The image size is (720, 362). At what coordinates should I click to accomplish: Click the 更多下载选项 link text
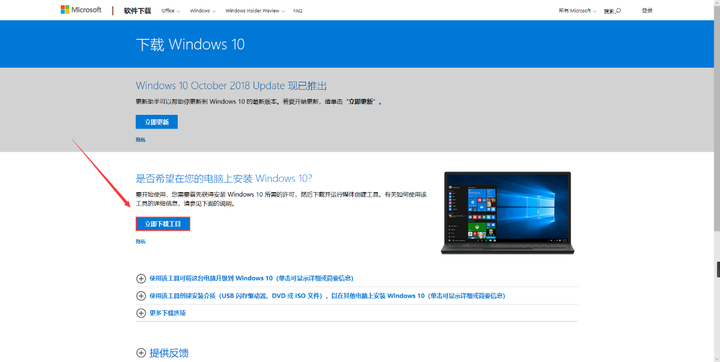[168, 313]
